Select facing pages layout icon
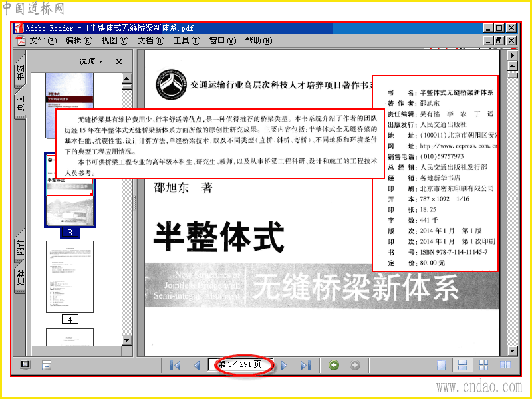Screen dimensions: 532x399 (x=505, y=365)
